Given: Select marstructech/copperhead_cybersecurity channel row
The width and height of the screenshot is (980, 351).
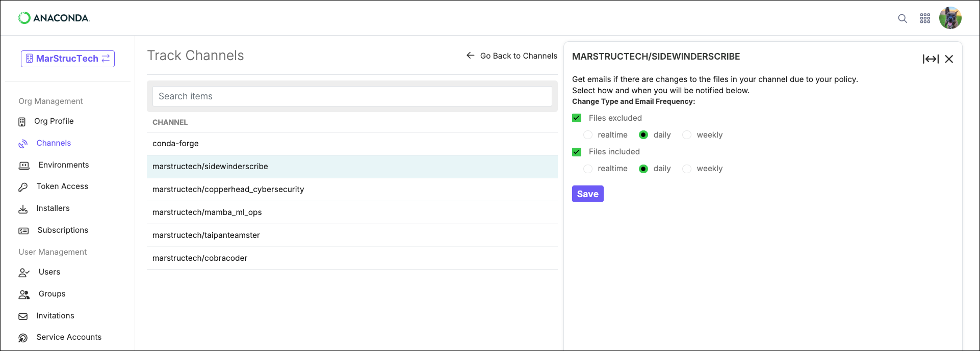Looking at the screenshot, I should pos(352,190).
